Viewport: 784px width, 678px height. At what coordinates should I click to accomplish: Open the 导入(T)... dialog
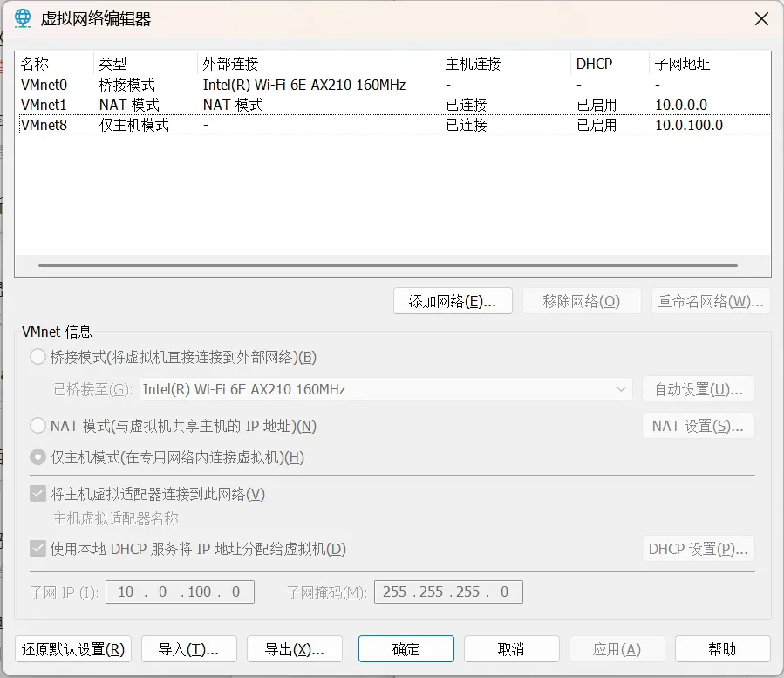(x=188, y=649)
